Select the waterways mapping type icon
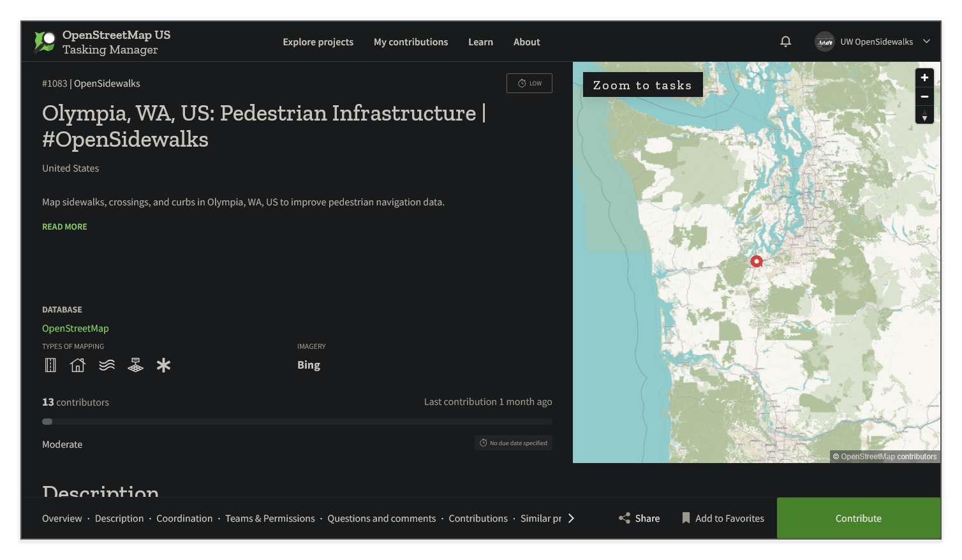This screenshot has width=962, height=560. tap(106, 364)
